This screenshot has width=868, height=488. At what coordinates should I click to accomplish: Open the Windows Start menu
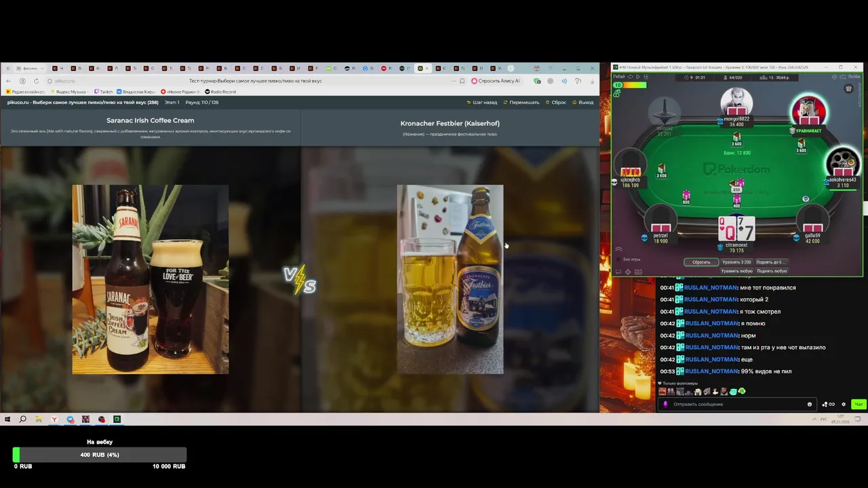pyautogui.click(x=7, y=420)
